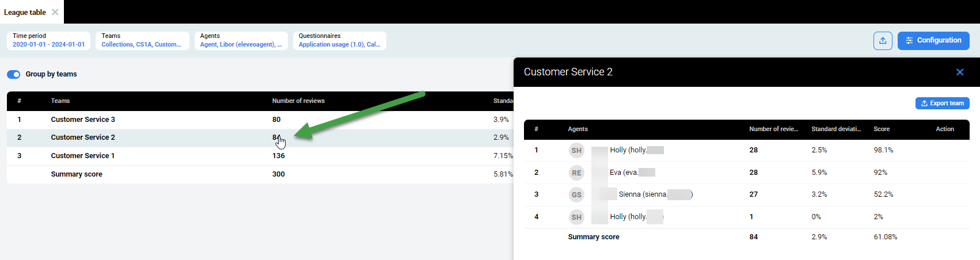Sort agents by Standard deviation column

[x=836, y=129]
